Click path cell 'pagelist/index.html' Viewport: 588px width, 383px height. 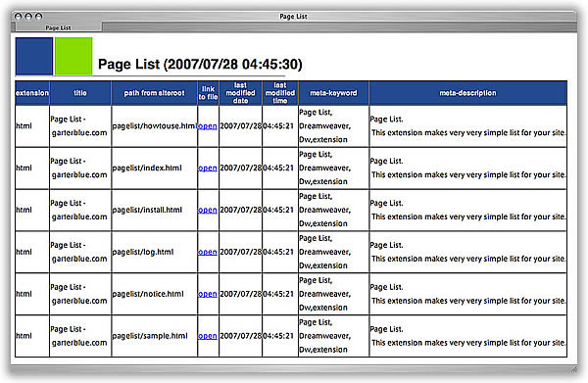point(154,168)
